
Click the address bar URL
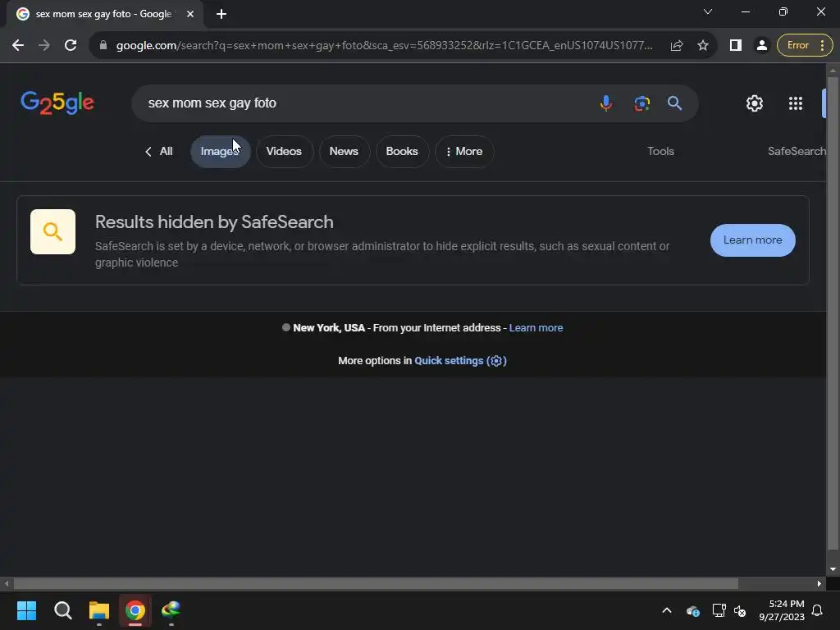pos(384,46)
